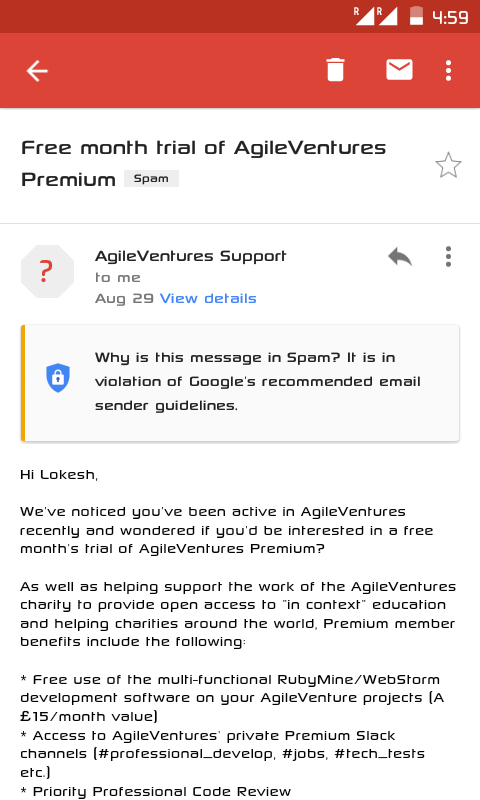Tap the 'Hi Lokesh' greeting line
480x800 pixels.
point(59,474)
